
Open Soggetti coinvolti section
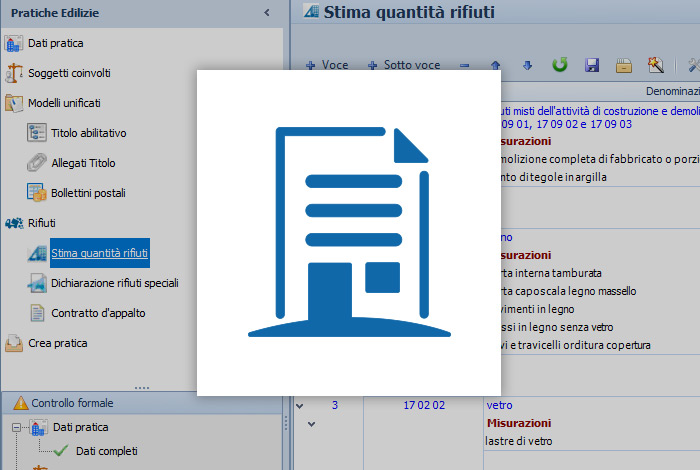pos(69,73)
